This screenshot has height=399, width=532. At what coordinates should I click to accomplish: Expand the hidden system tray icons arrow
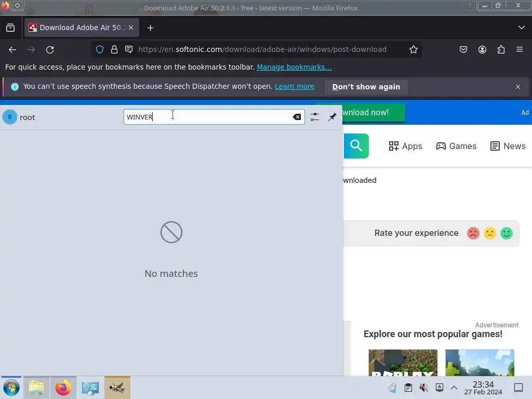[454, 388]
